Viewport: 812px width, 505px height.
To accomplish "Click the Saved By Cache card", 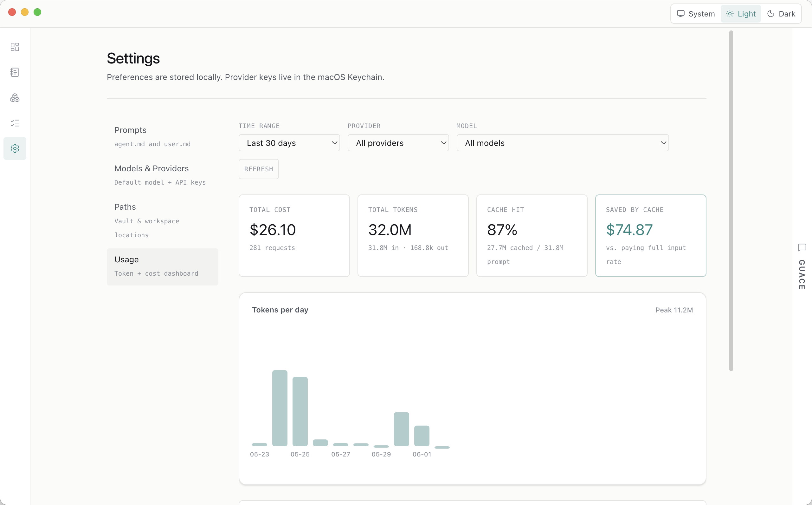I will [x=651, y=235].
